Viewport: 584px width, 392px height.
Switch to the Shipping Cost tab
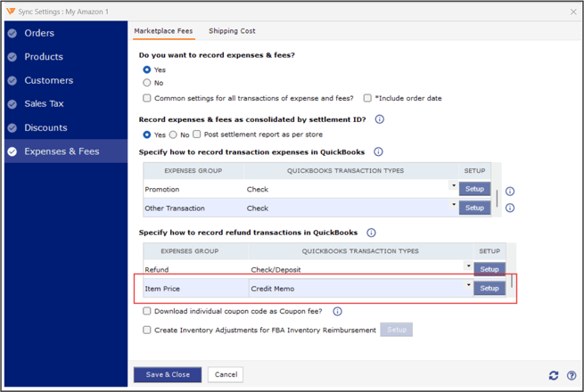point(232,31)
